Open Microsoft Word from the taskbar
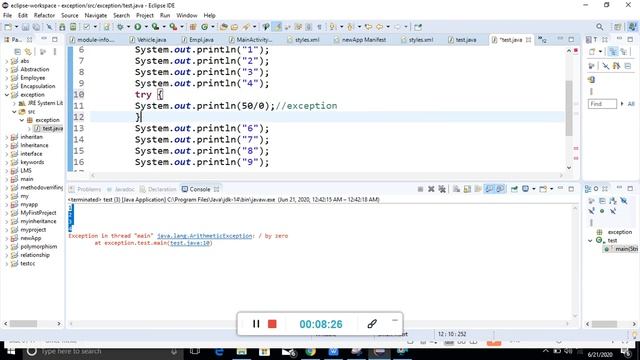 click(333, 351)
